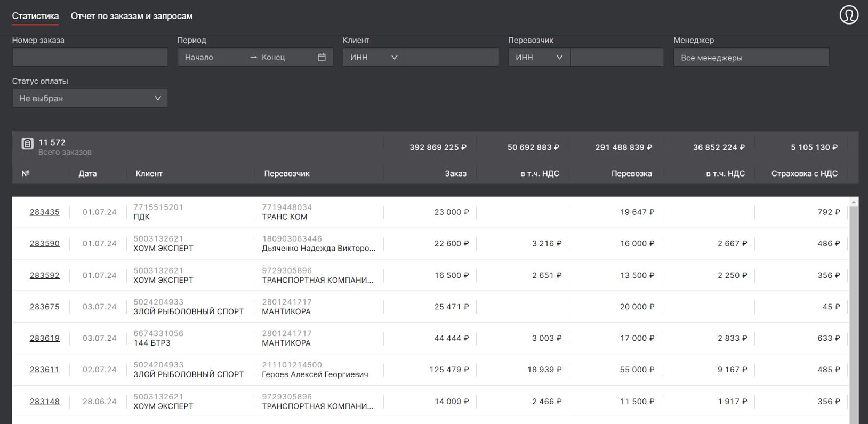868x424 pixels.
Task: Click 11 572 total orders count
Action: pos(52,142)
